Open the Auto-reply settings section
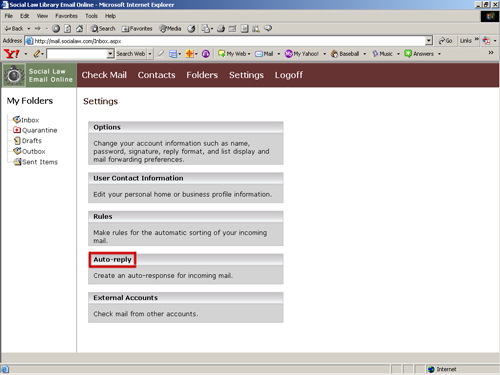500x375 pixels. (112, 260)
